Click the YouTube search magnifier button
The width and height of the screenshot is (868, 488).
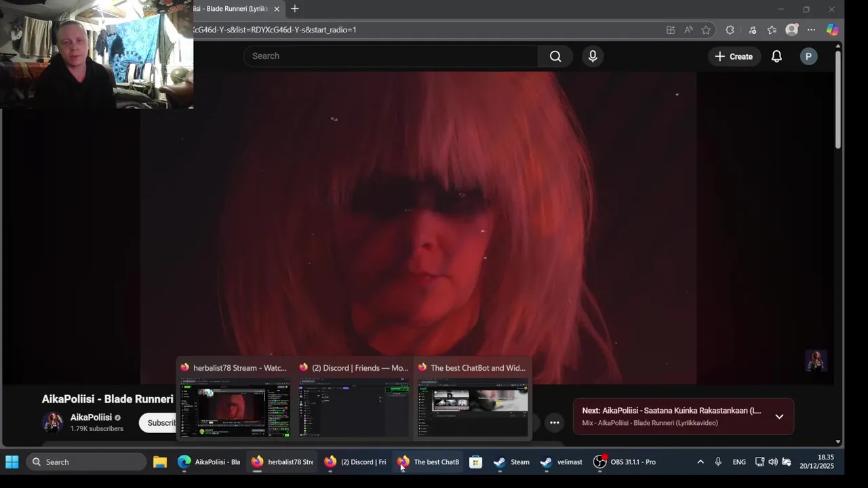point(555,56)
